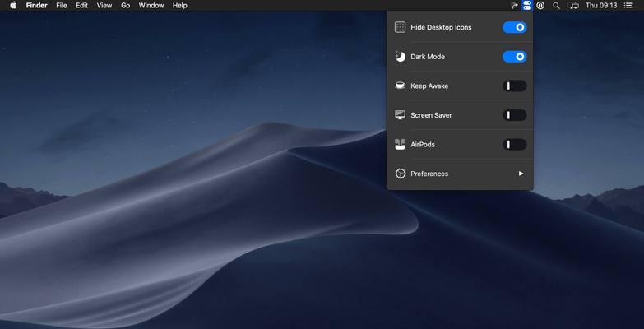Click the Screen Saver monitor icon
Screen dimensions: 644x329
tap(400, 115)
